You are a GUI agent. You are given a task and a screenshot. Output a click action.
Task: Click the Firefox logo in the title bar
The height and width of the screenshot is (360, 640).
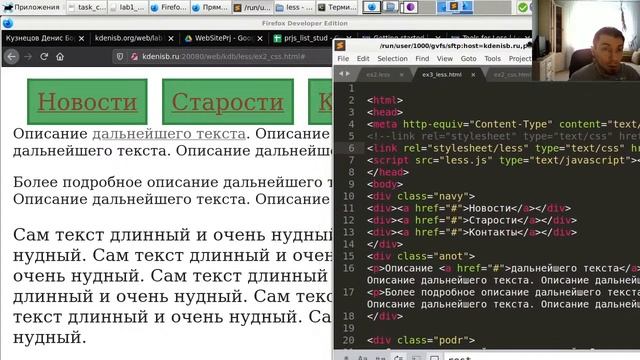(x=8, y=23)
